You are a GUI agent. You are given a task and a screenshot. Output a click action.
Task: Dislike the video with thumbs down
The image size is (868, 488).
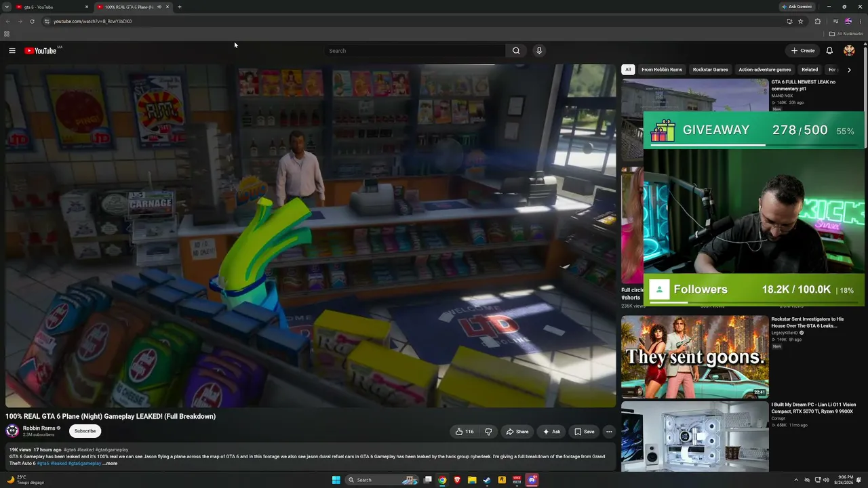click(488, 432)
